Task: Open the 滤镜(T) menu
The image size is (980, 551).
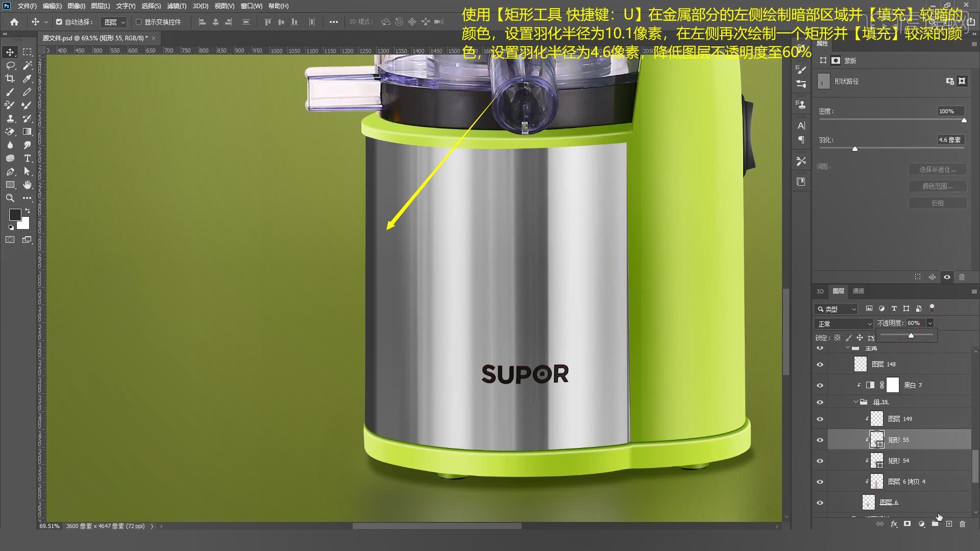Action: [x=176, y=6]
